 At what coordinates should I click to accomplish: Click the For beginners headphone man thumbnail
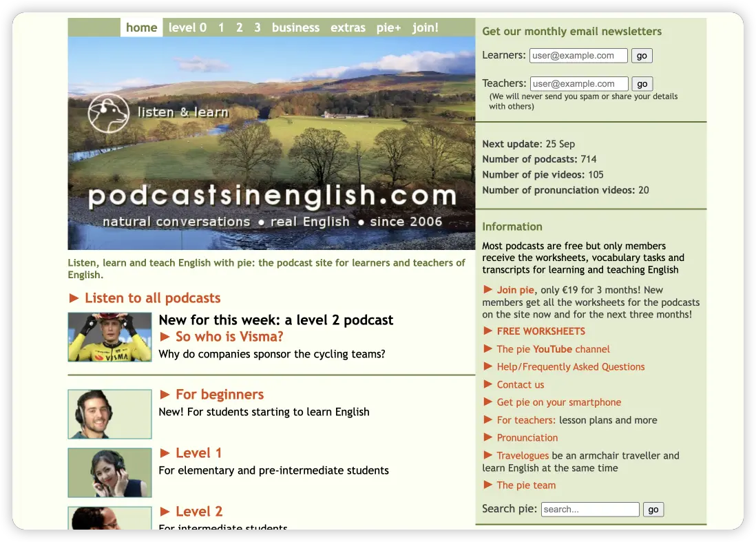click(x=109, y=414)
